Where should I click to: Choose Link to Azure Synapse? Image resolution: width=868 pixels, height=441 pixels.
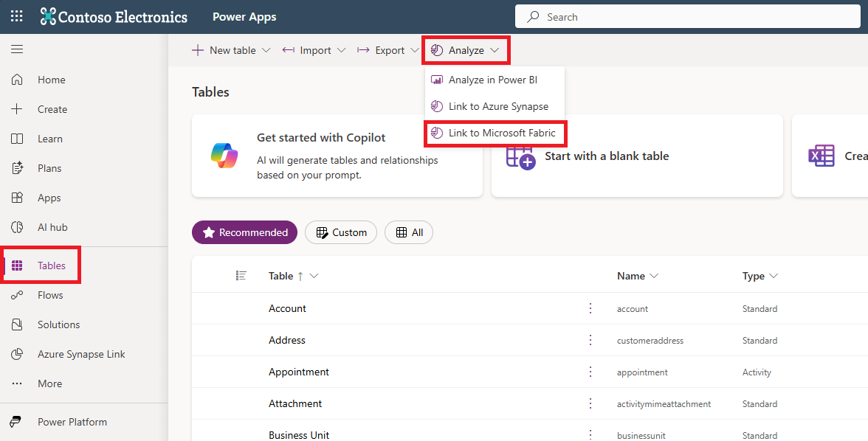tap(495, 106)
